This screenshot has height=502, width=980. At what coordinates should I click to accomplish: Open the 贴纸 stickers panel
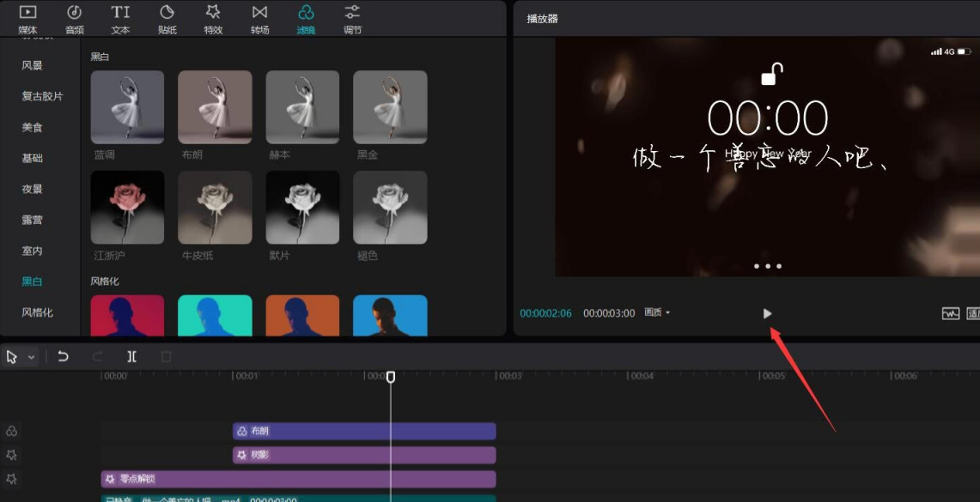point(167,19)
